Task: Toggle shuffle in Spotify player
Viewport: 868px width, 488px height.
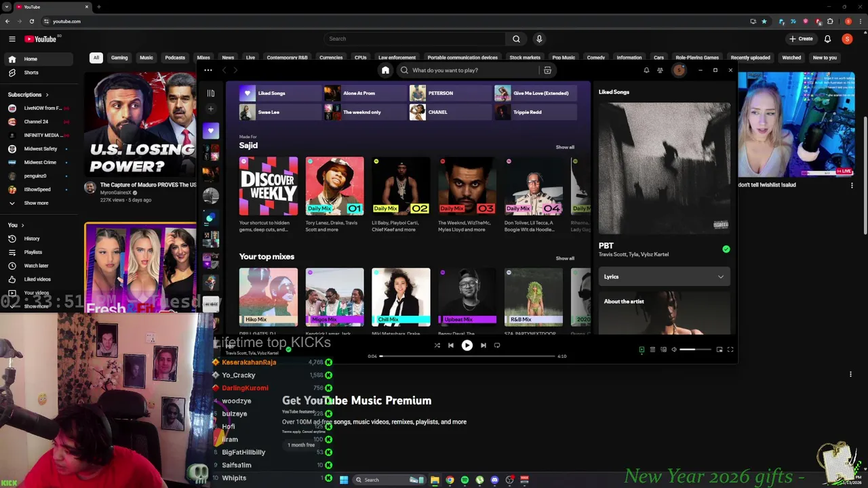Action: (x=437, y=346)
